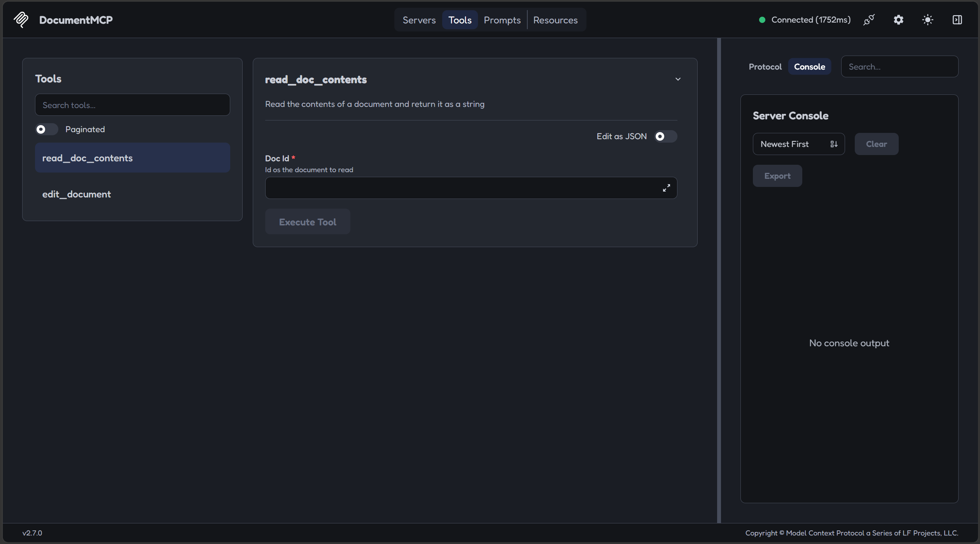Click the DocumentMCP app title

click(x=76, y=20)
